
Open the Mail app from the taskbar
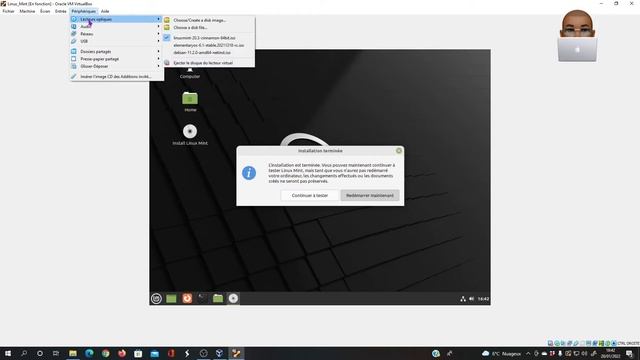click(x=154, y=353)
